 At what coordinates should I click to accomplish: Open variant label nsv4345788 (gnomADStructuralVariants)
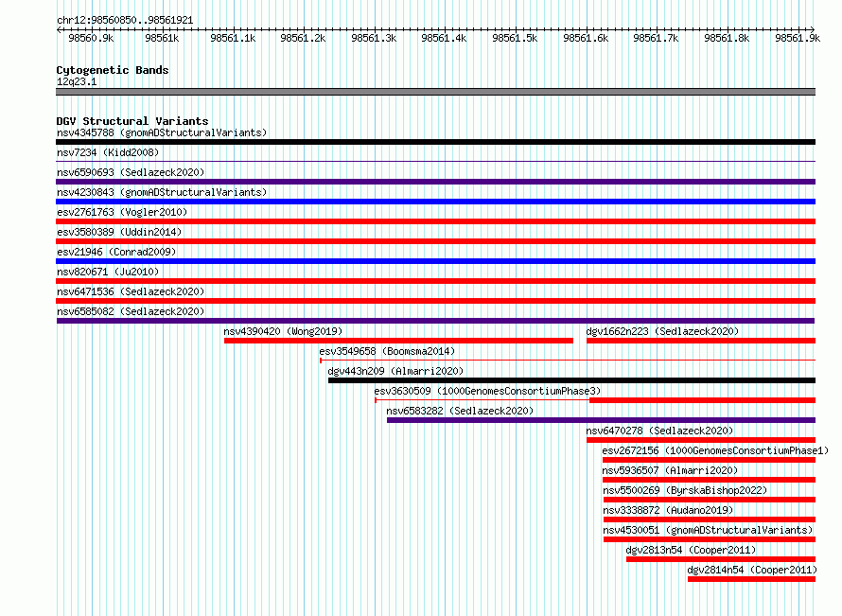coord(162,132)
